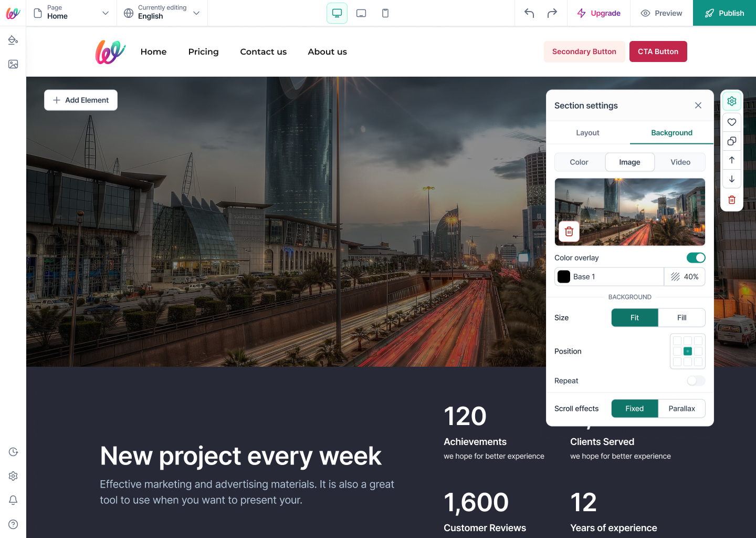Screen dimensions: 756x538
Task: Undo the last change
Action: 529,13
